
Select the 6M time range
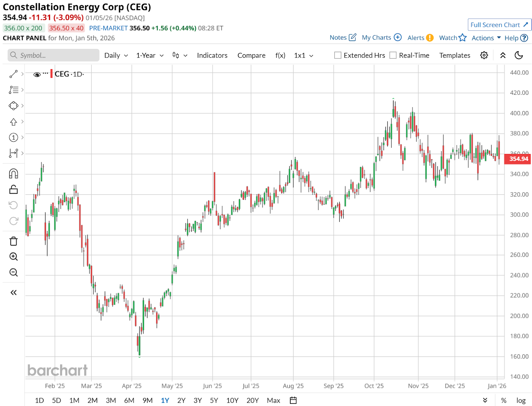tap(129, 400)
